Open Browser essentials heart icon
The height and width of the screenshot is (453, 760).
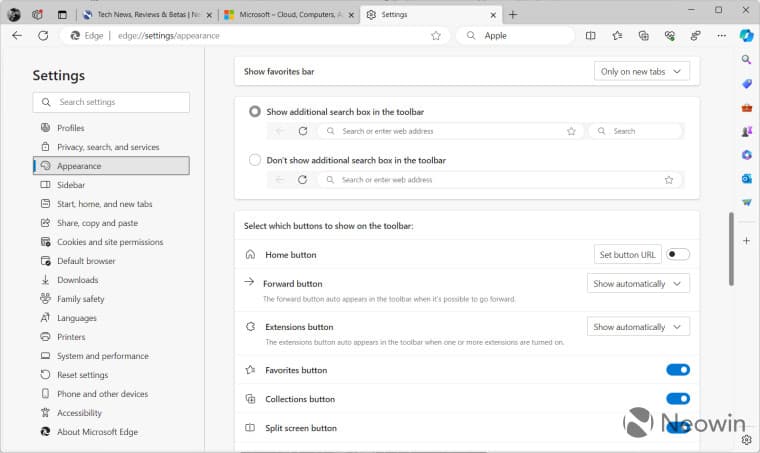(x=669, y=35)
